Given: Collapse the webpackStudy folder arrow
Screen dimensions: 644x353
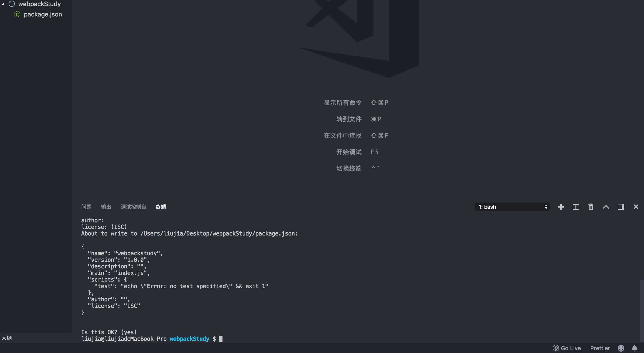Looking at the screenshot, I should point(3,4).
